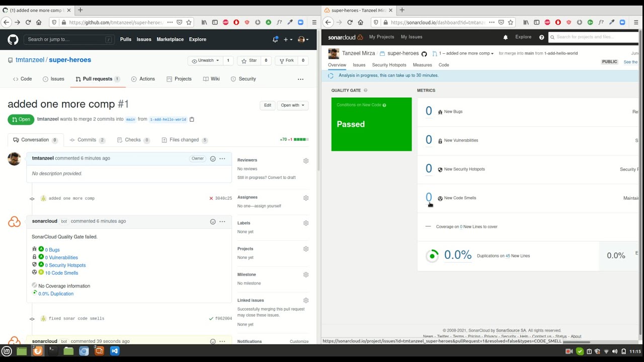Open the Wiki repository tab
The height and width of the screenshot is (362, 644).
211,79
